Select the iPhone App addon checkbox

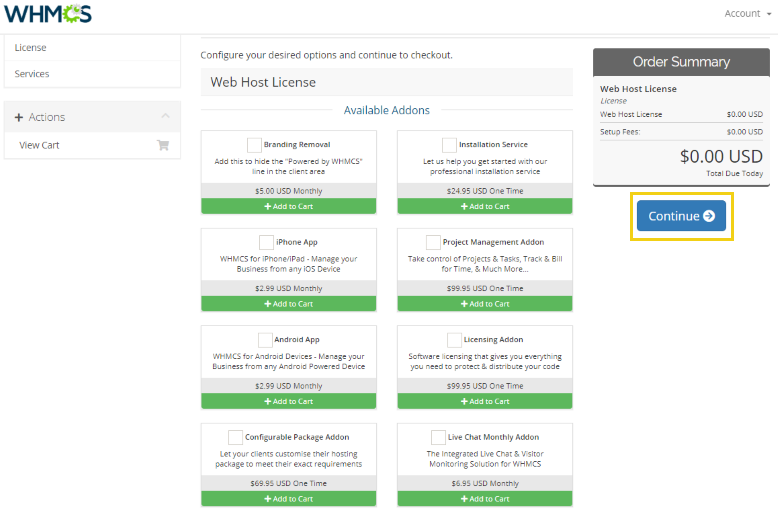266,242
